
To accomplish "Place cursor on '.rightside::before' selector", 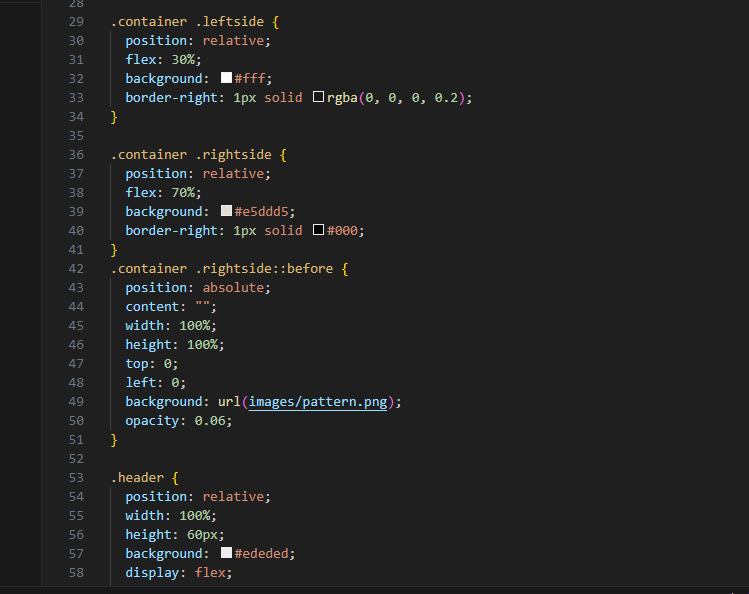I will point(264,268).
